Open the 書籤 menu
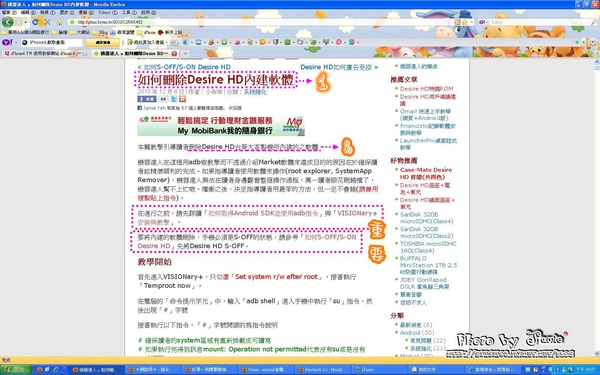 86,13
